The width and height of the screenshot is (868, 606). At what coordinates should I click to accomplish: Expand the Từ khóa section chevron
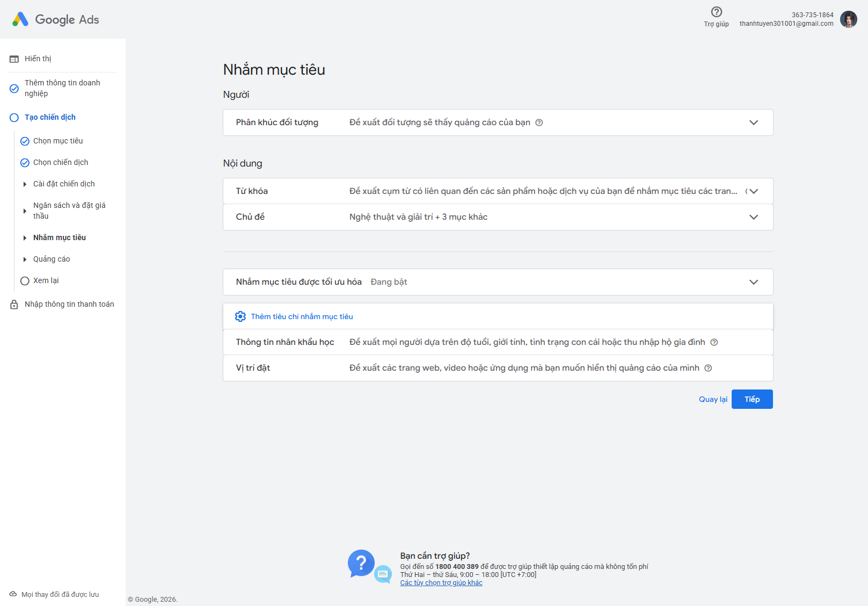click(x=754, y=191)
